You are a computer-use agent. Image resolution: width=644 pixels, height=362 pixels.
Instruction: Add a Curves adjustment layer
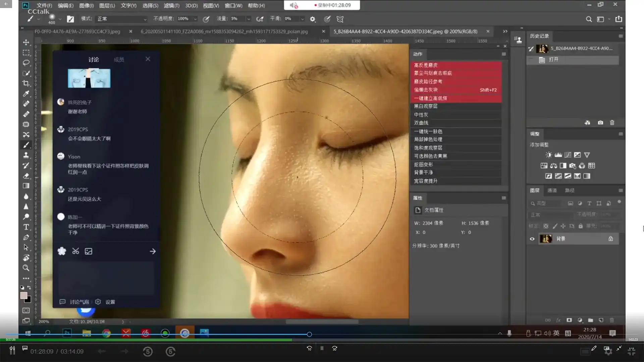pos(568,155)
